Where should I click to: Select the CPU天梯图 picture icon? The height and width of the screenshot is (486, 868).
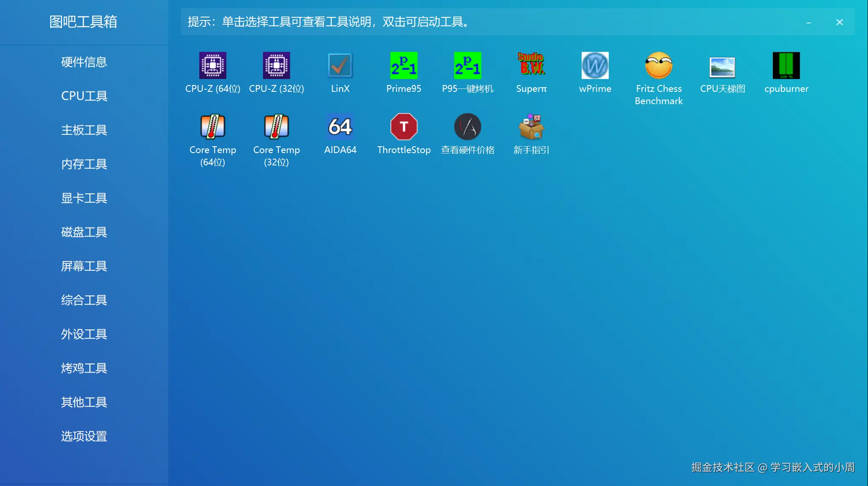[722, 67]
